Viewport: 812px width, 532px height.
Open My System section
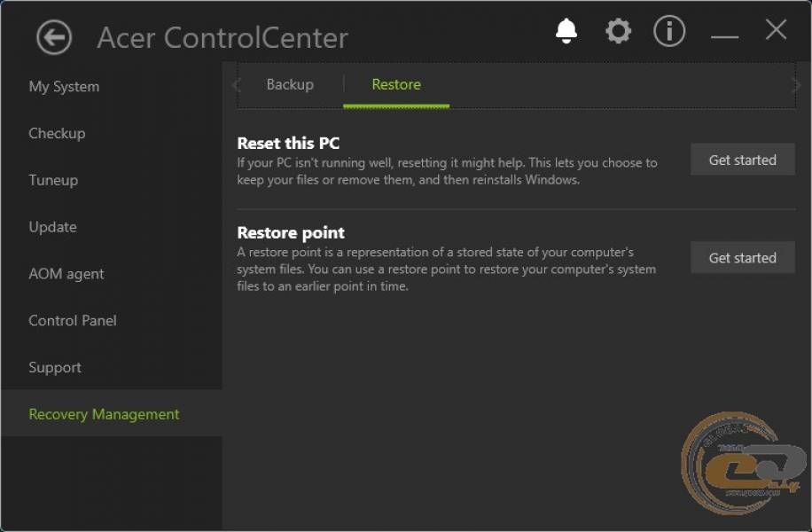tap(64, 87)
